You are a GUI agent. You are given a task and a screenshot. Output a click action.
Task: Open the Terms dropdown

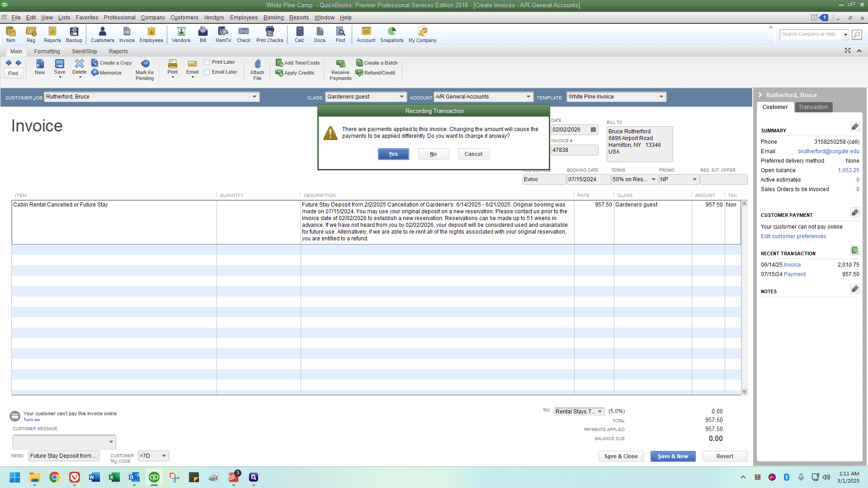pos(654,179)
